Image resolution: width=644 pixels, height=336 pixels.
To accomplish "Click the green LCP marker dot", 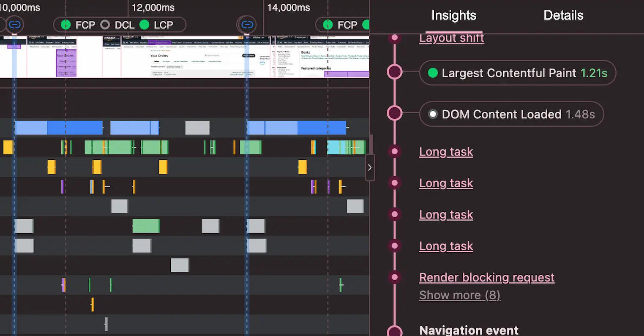I will click(x=144, y=25).
